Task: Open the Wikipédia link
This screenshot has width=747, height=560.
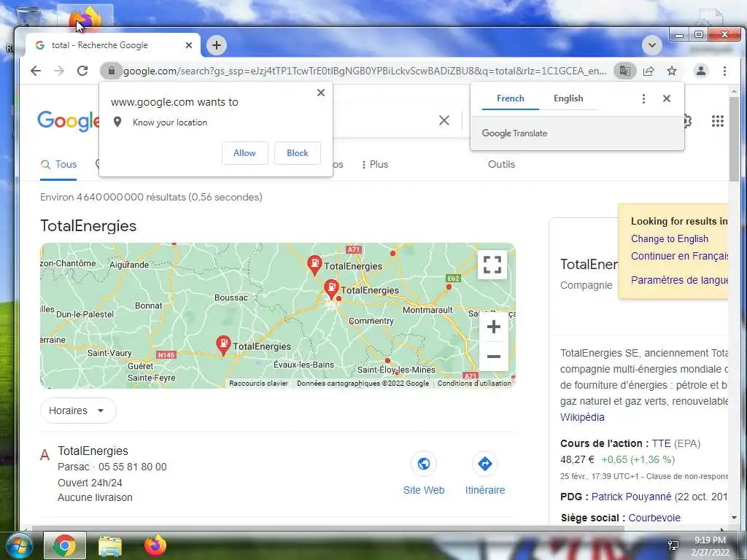Action: [582, 417]
